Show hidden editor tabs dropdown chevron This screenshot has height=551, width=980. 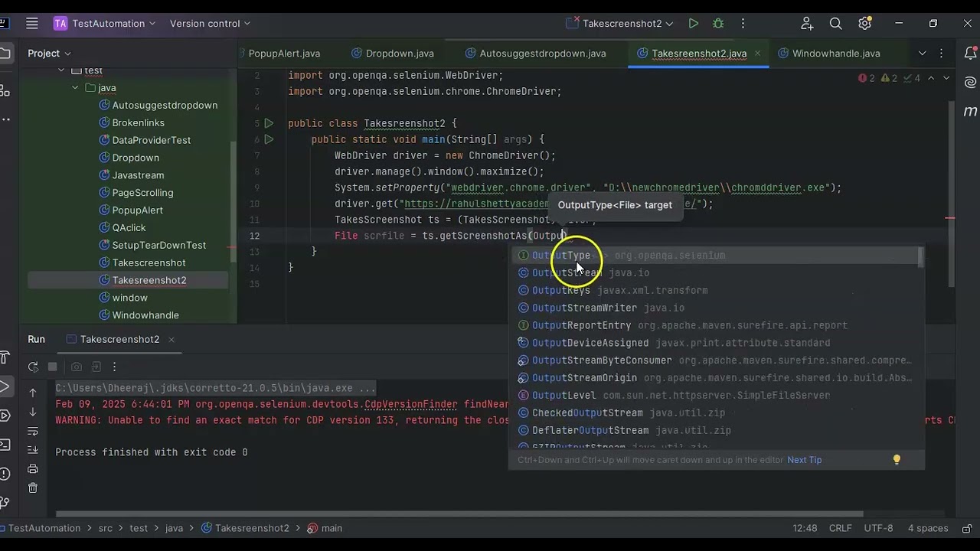(922, 54)
